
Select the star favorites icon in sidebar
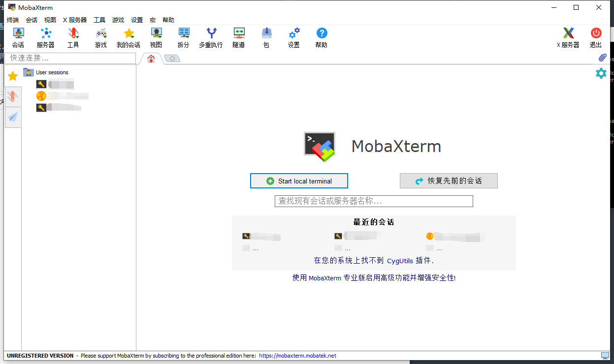coord(12,76)
